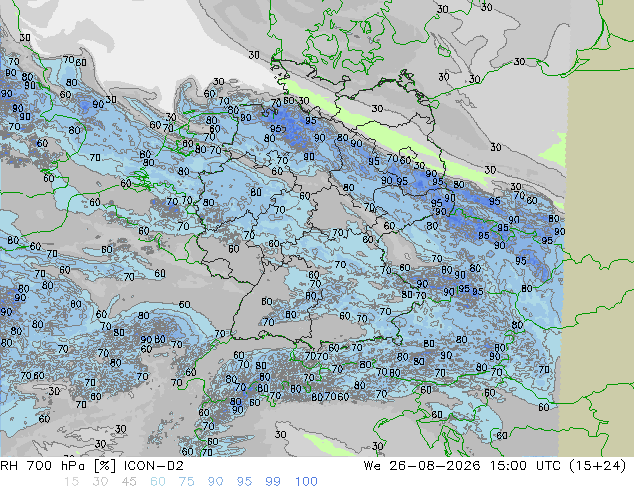Select the 75 value in the legend
This screenshot has height=490, width=634.
187,482
